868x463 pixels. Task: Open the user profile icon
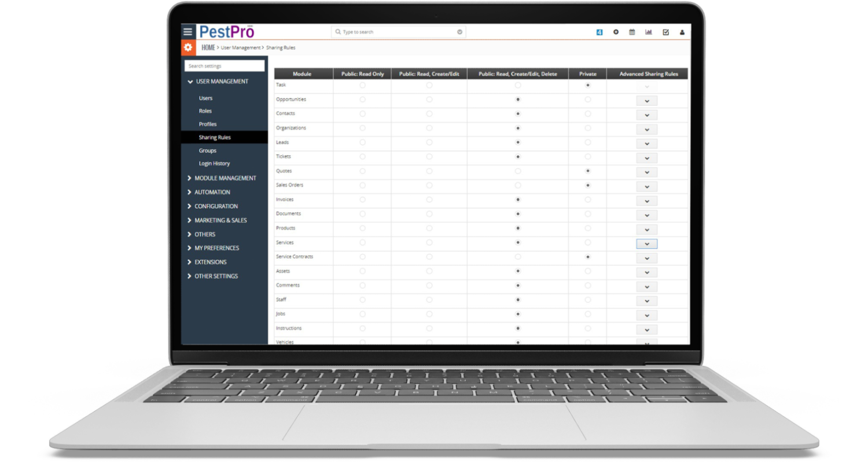tap(682, 32)
